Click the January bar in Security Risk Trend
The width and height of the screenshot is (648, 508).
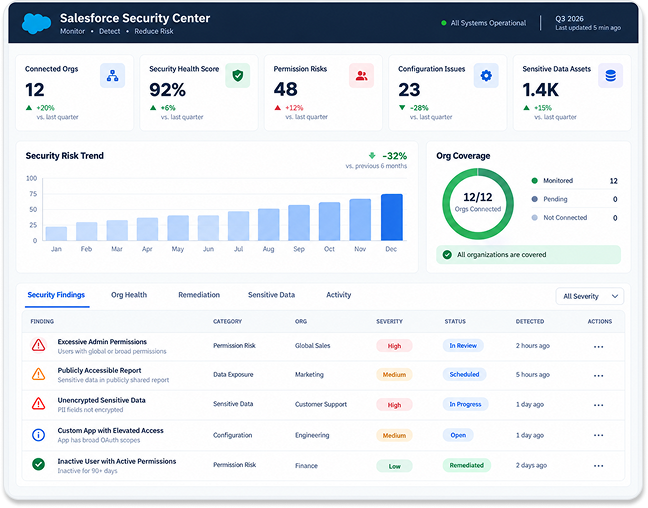pyautogui.click(x=56, y=234)
